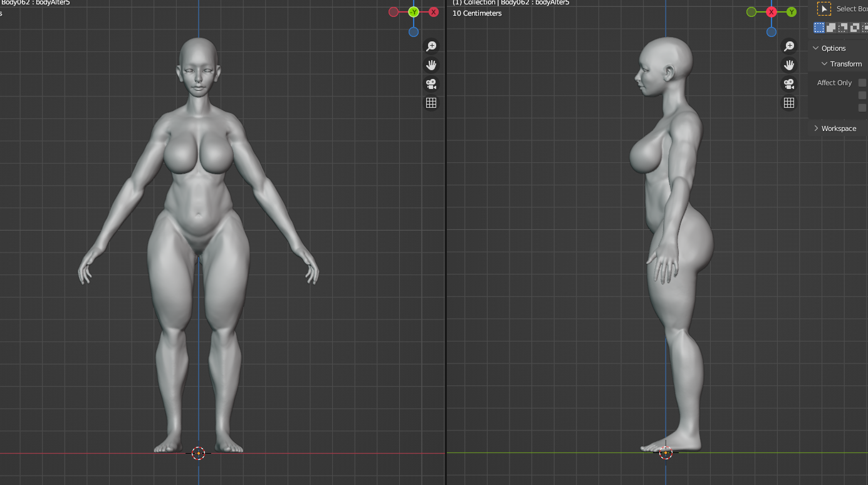Click the 3D cursor at the model's feet in left viewport
Screen dimensions: 868x485
[199, 453]
